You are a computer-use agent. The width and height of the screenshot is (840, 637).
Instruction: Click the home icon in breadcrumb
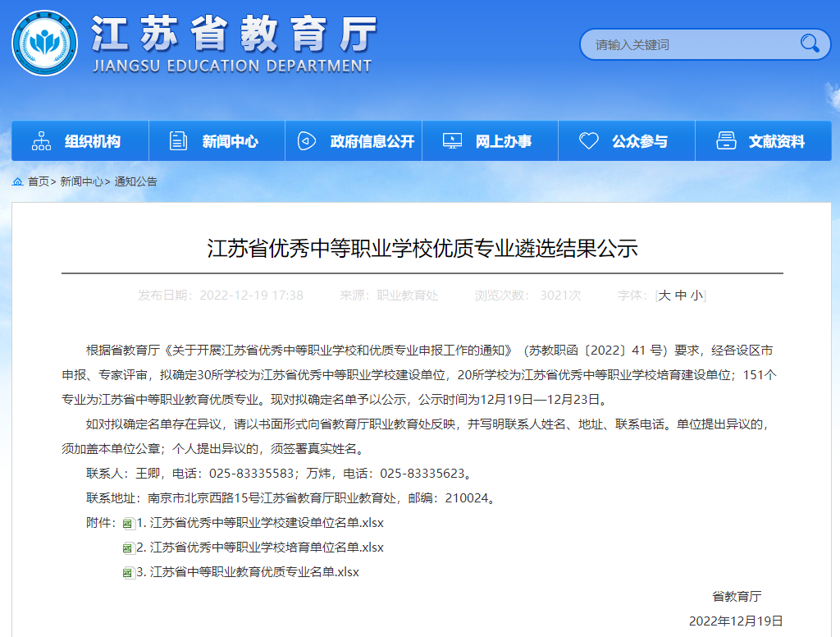[17, 181]
